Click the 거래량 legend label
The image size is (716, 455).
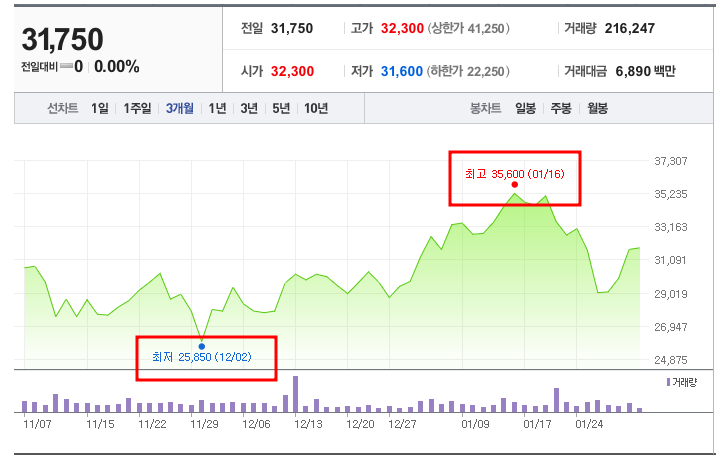point(684,382)
